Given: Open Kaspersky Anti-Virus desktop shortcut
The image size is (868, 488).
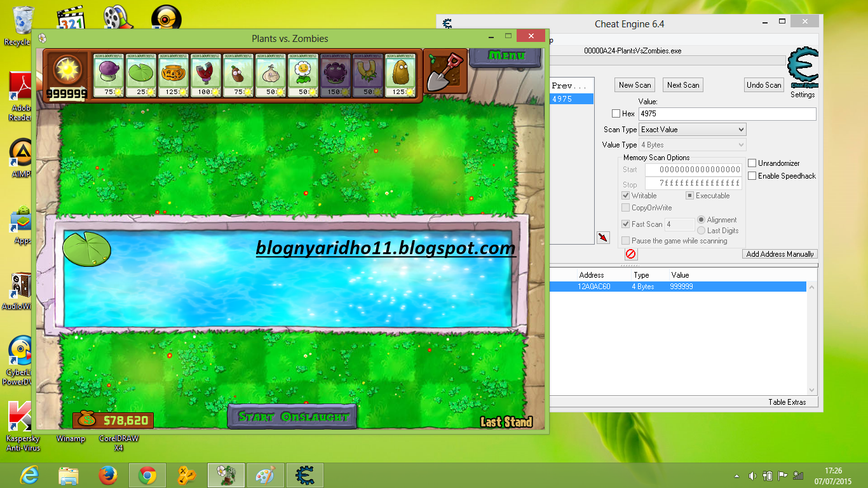Looking at the screenshot, I should (23, 426).
